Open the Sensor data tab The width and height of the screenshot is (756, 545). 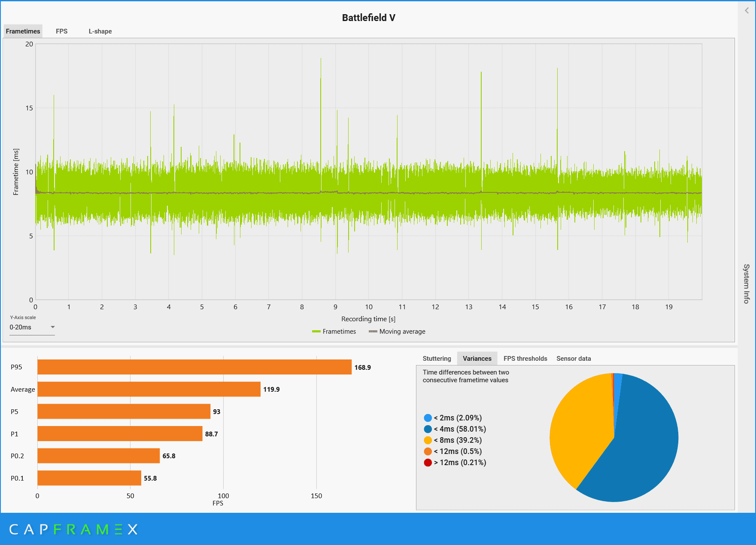pyautogui.click(x=574, y=359)
